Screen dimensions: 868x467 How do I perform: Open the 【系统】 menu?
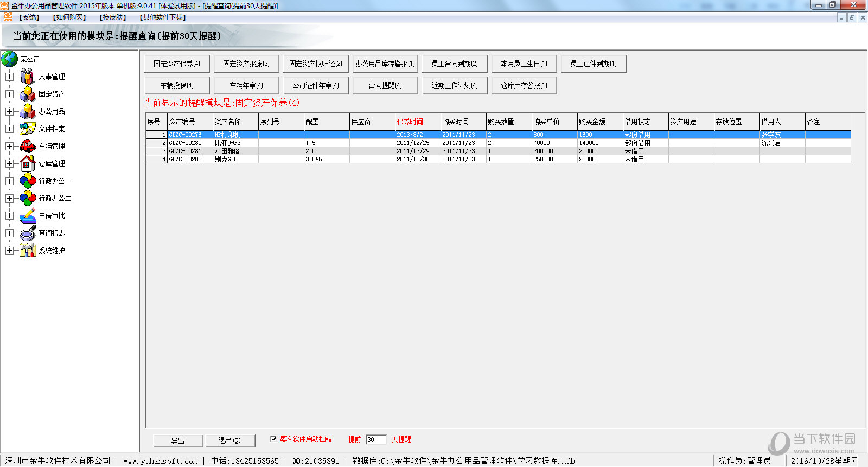click(x=29, y=17)
